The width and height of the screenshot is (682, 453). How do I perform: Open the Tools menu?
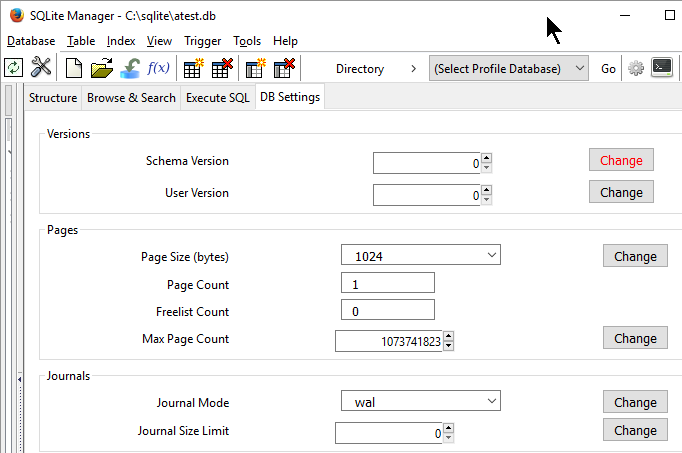[247, 41]
